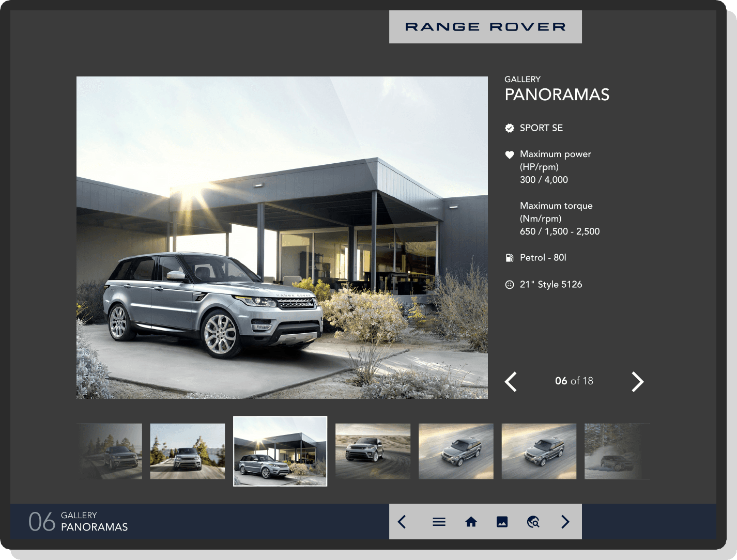Click the '06' page number in footer
Screen dimensions: 737x560
click(42, 522)
